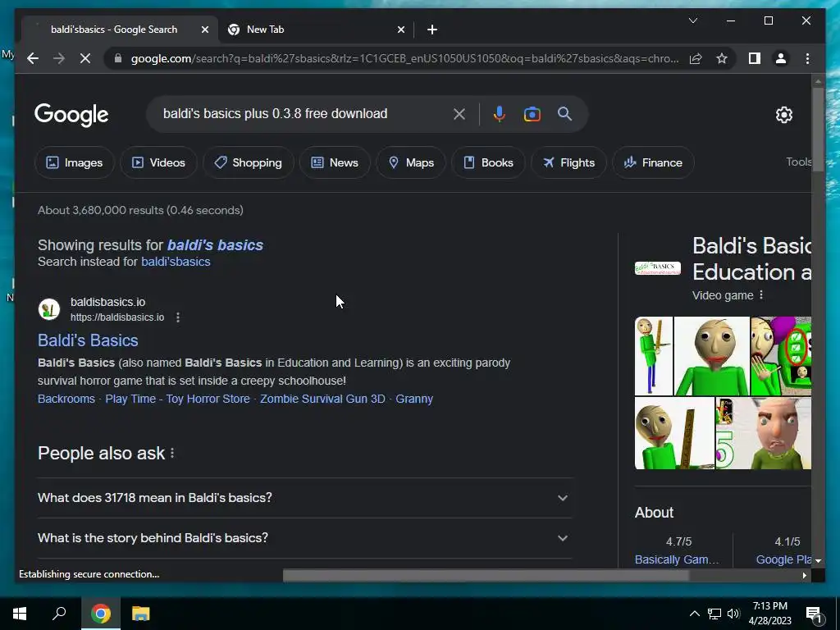Image resolution: width=840 pixels, height=630 pixels.
Task: Click the baldisbasics.io site favicon
Action: [x=48, y=309]
